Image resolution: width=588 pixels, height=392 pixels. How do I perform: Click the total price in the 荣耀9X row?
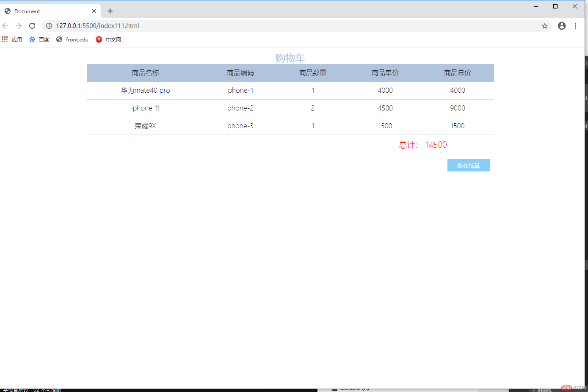tap(458, 126)
